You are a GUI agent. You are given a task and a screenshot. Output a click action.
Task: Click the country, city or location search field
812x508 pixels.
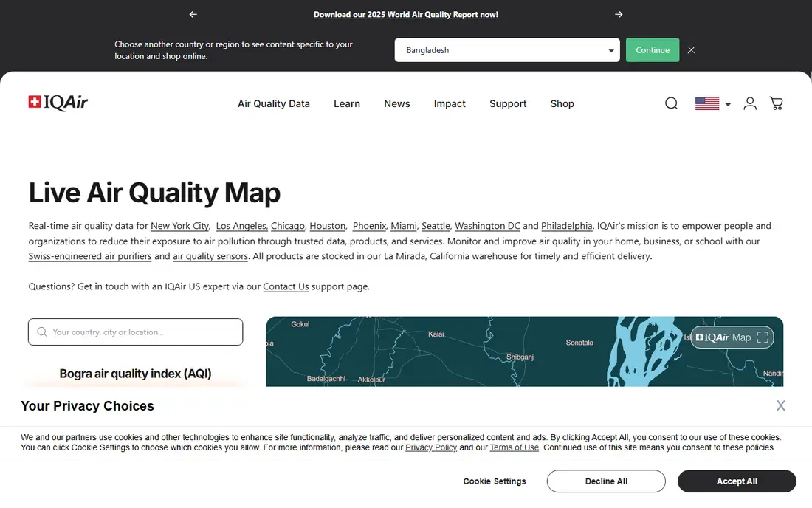[x=136, y=332]
